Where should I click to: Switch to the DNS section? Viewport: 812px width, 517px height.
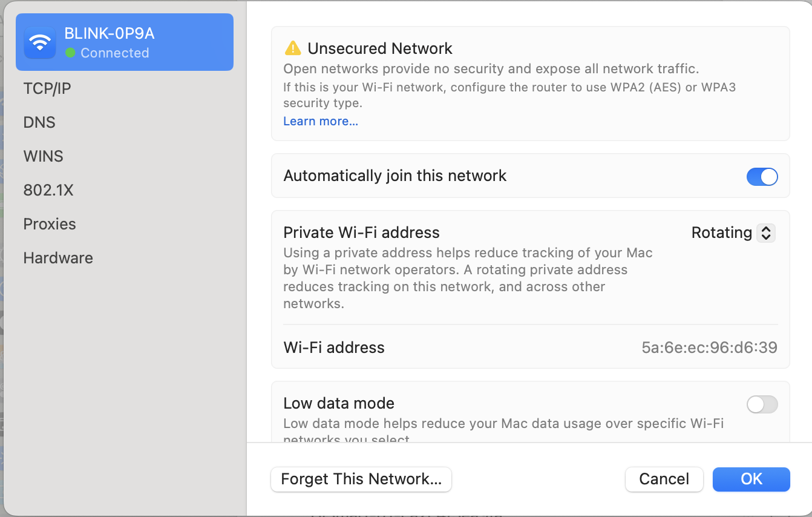click(39, 122)
